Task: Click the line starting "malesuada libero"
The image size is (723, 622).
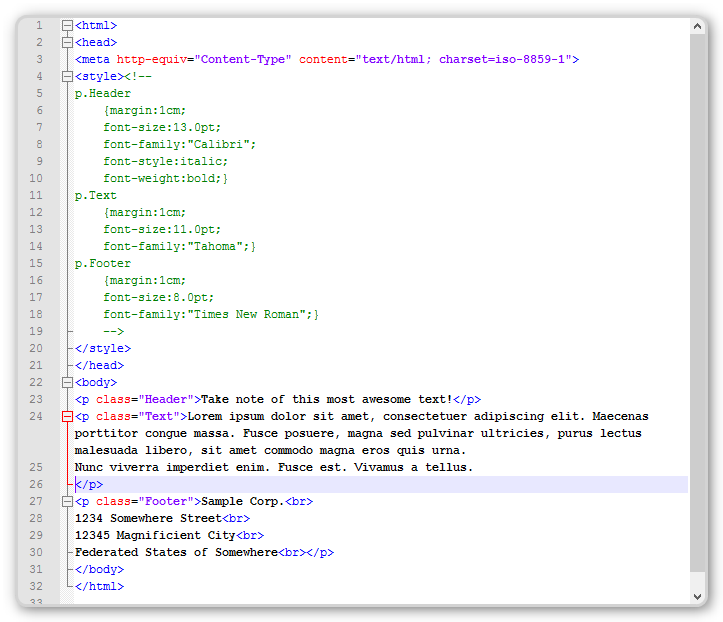Action: pyautogui.click(x=270, y=450)
